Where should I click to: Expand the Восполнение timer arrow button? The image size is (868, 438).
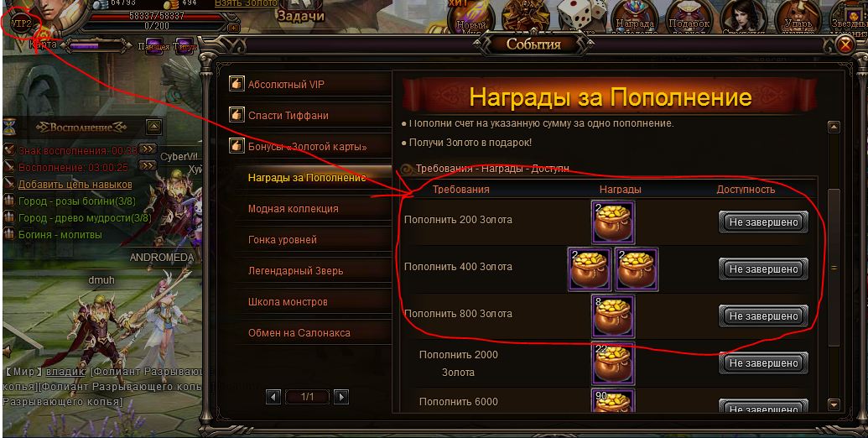click(x=148, y=165)
